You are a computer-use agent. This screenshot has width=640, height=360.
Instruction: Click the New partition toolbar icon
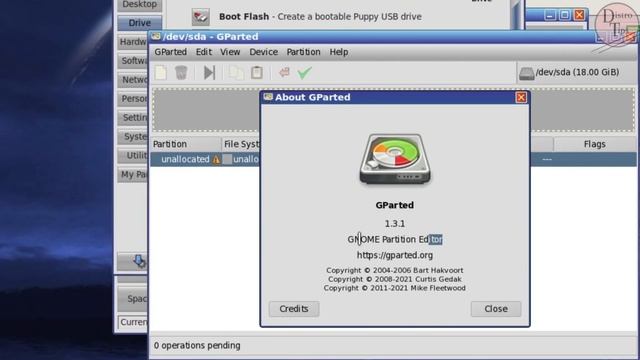click(161, 73)
